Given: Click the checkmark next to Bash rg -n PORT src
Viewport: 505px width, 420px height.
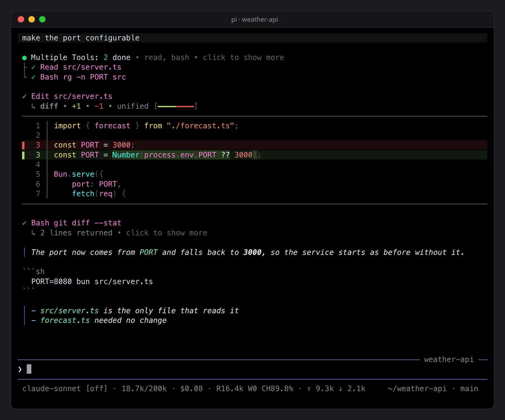Looking at the screenshot, I should (33, 77).
